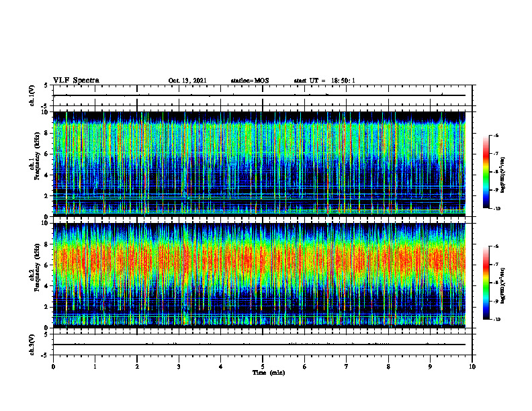Image resolution: width=532 pixels, height=411 pixels.
Task: Click ch.1 frequency axis tick "6"
Action: [x=47, y=154]
